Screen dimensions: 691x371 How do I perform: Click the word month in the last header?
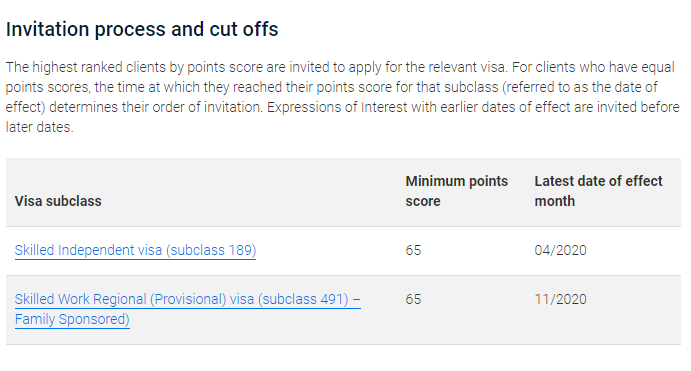pyautogui.click(x=555, y=201)
